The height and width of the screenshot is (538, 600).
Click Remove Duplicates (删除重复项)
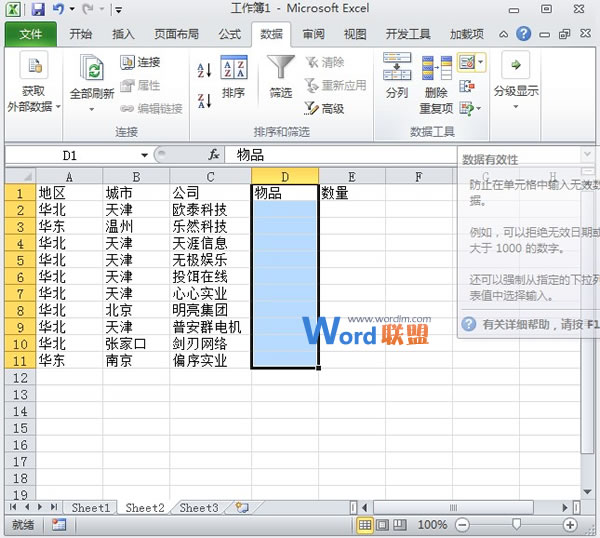coord(436,85)
